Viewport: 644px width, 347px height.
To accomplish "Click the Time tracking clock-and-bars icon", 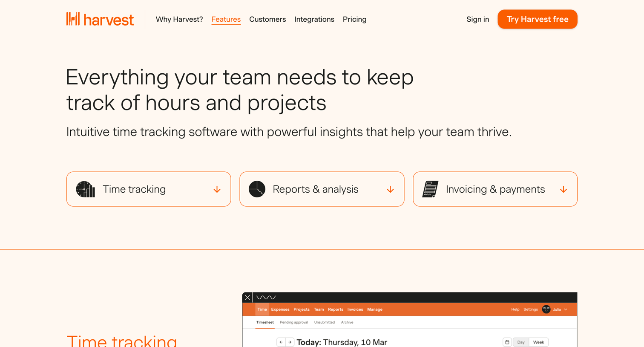I will (85, 189).
